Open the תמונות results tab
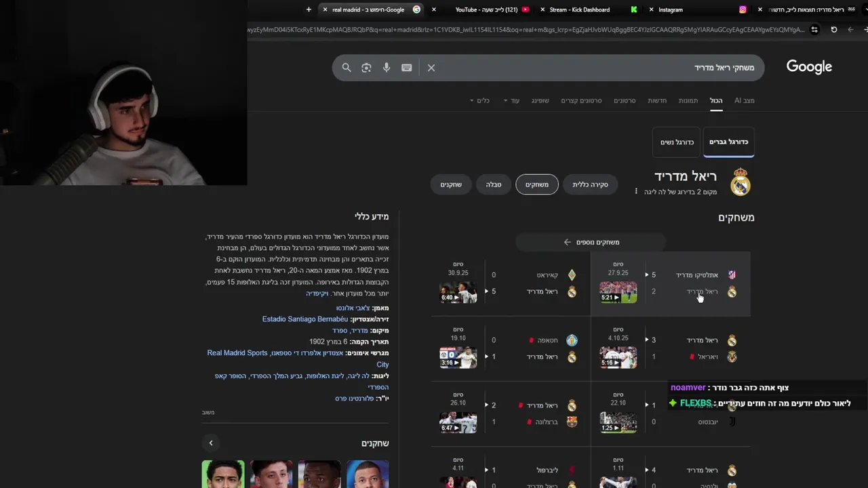Viewport: 868px width, 488px height. (688, 100)
